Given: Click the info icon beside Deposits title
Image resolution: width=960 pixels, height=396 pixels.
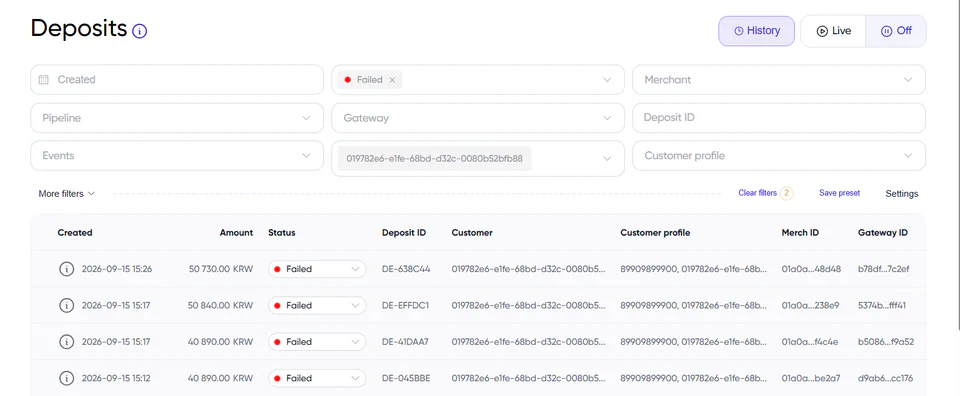Looking at the screenshot, I should coord(140,31).
